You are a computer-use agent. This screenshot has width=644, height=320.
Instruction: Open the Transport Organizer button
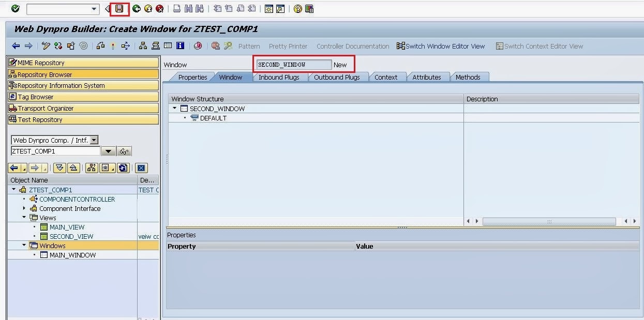coord(83,108)
